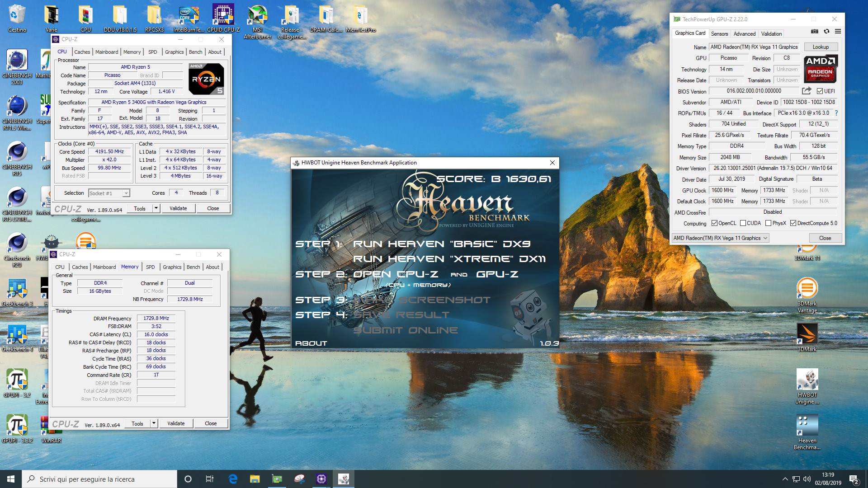868x488 pixels.
Task: Click Lookup button in GPU-Z
Action: pyautogui.click(x=821, y=47)
